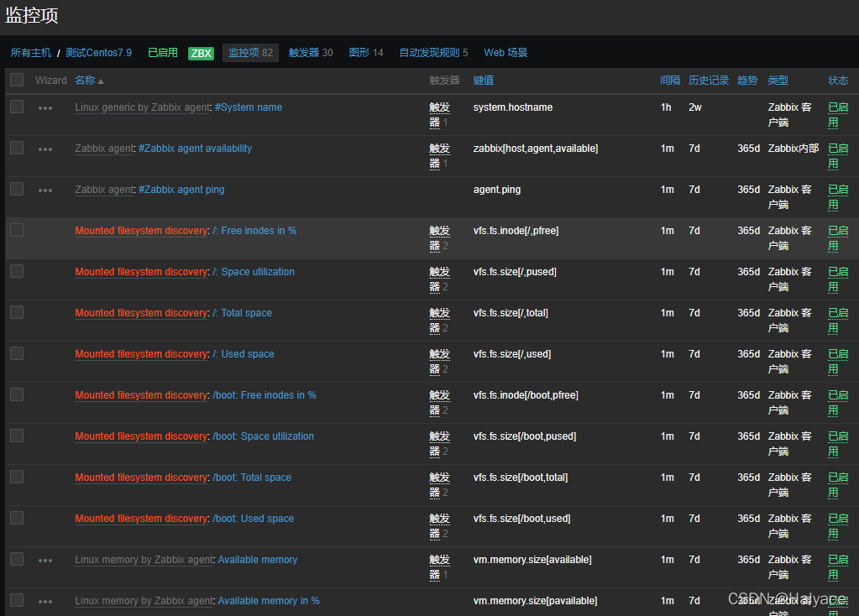Image resolution: width=859 pixels, height=616 pixels.
Task: Open /: Total space item
Action: [x=242, y=313]
